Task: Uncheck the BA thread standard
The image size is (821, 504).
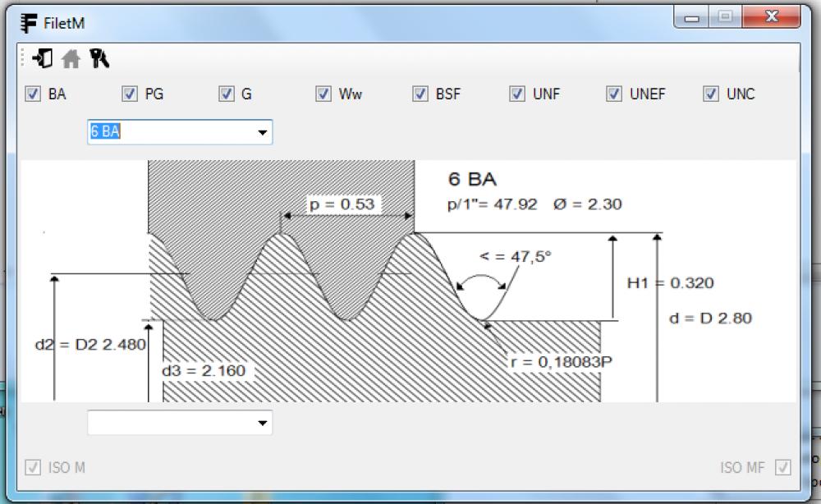Action: click(x=34, y=94)
